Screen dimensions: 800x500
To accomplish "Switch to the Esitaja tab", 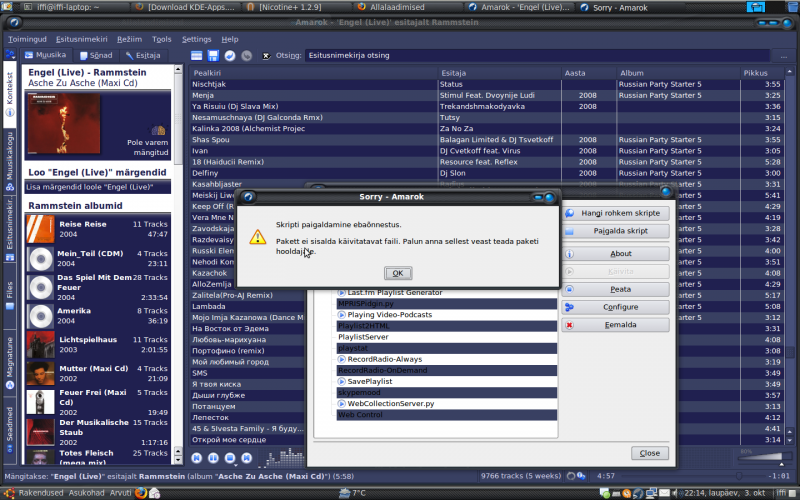I will pyautogui.click(x=143, y=55).
